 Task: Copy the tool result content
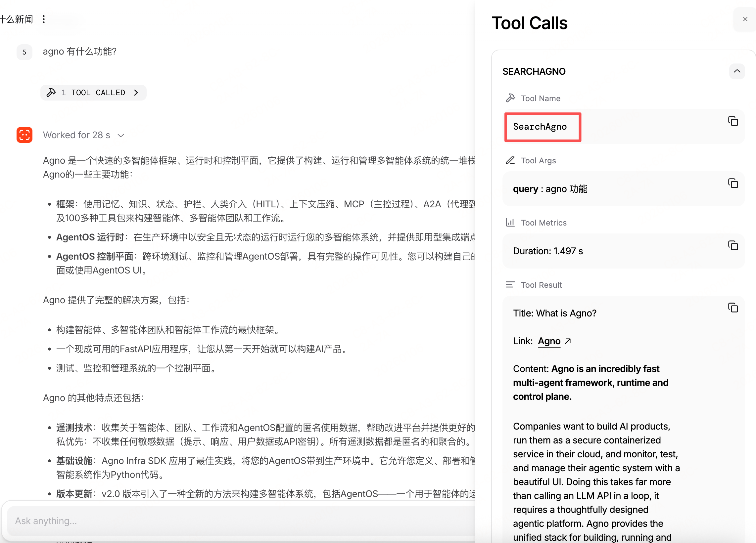coord(733,308)
